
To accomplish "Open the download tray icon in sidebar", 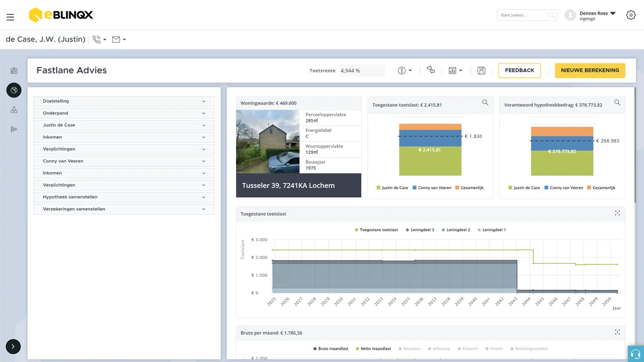I will click(14, 110).
